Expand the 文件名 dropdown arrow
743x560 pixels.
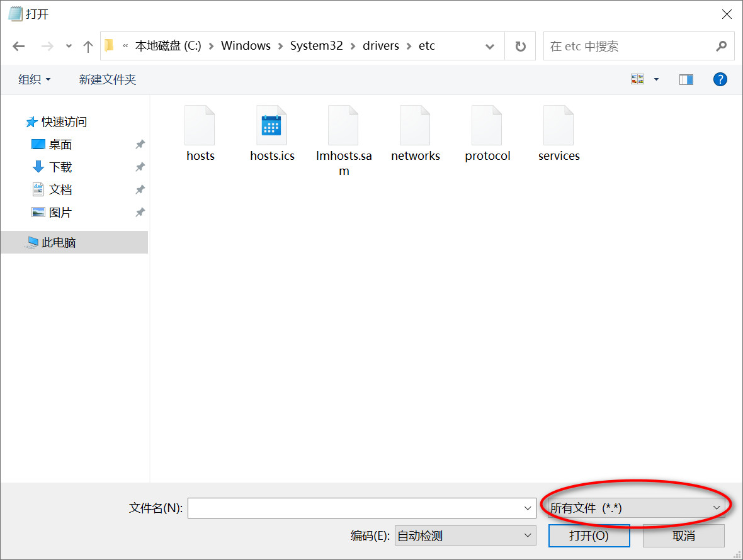click(x=528, y=508)
